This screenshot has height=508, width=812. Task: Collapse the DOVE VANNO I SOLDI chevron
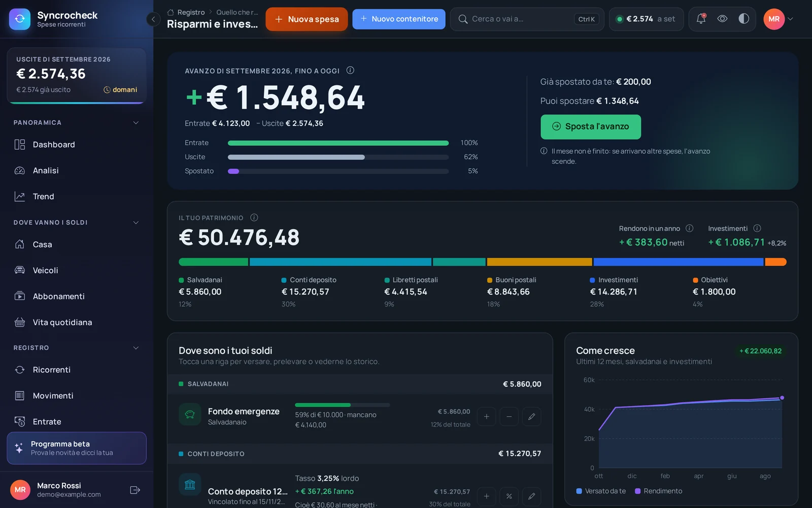tap(136, 223)
